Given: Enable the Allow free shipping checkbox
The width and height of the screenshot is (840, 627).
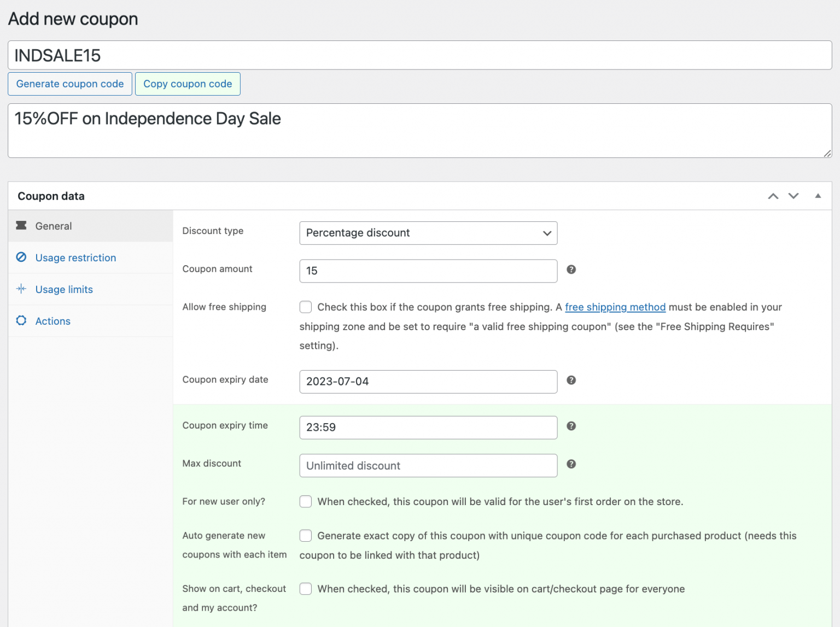Looking at the screenshot, I should 306,307.
